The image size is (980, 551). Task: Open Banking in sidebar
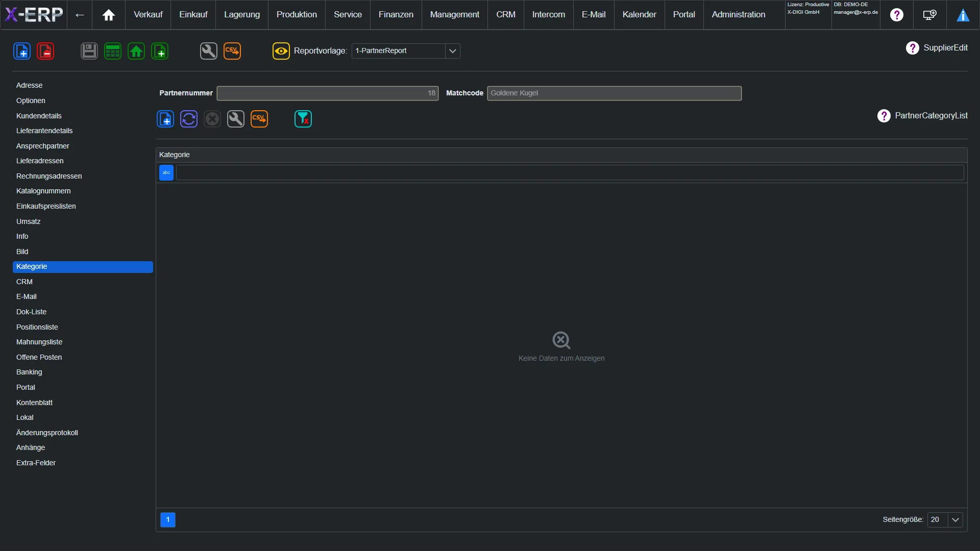(x=83, y=372)
